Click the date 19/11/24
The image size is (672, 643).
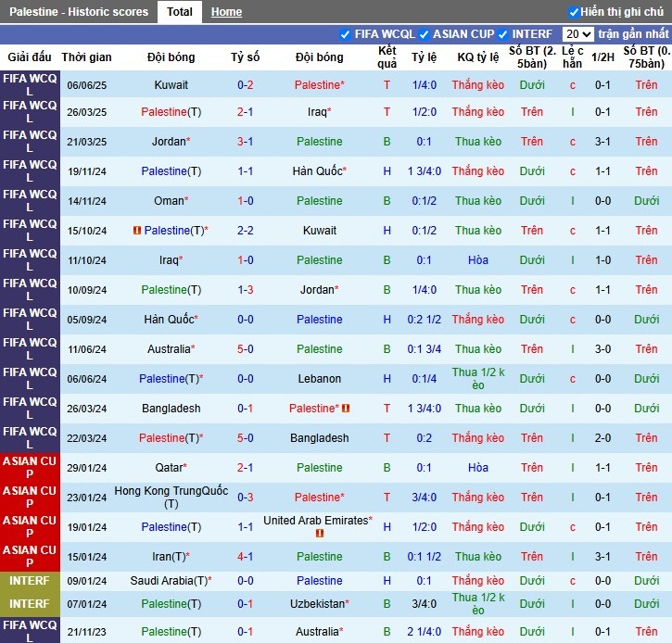[x=86, y=171]
